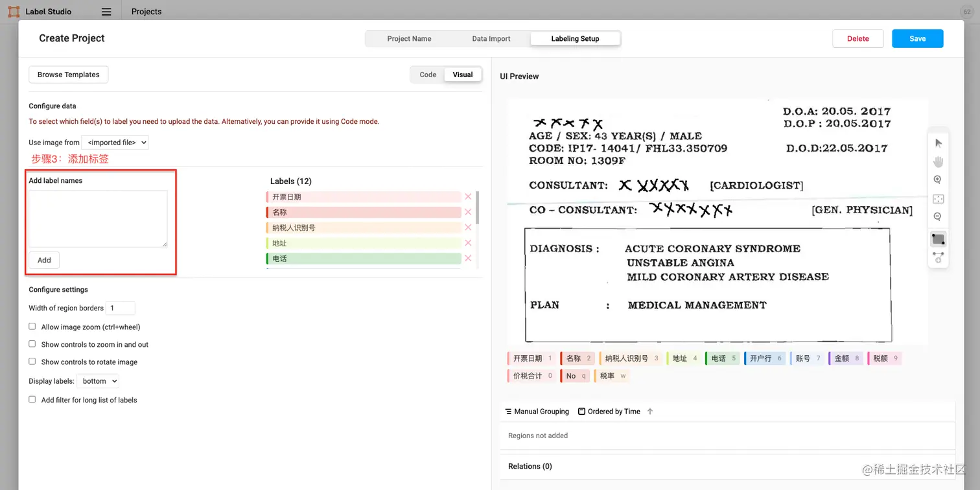Click the preview document image
The image size is (980, 490).
coord(717,222)
